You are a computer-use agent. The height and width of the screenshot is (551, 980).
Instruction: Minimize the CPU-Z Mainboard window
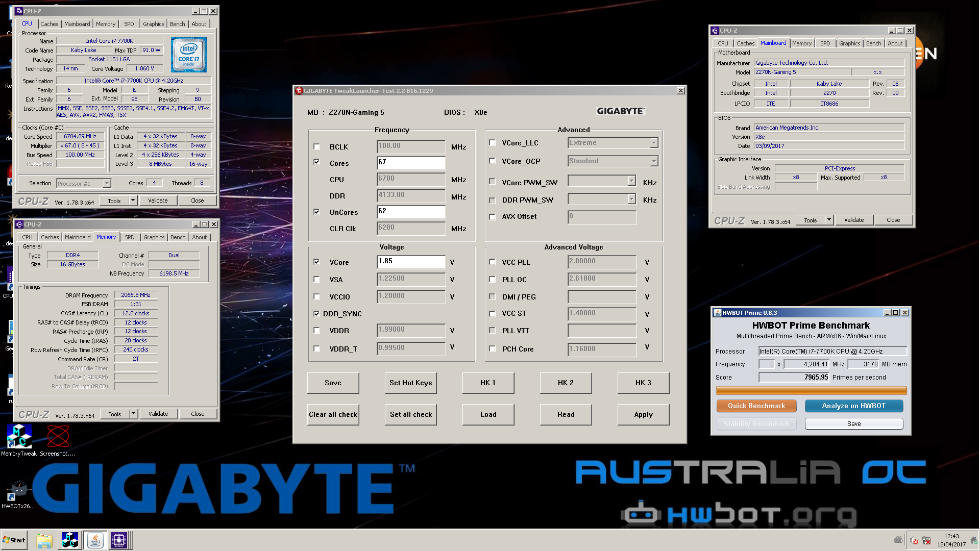891,31
